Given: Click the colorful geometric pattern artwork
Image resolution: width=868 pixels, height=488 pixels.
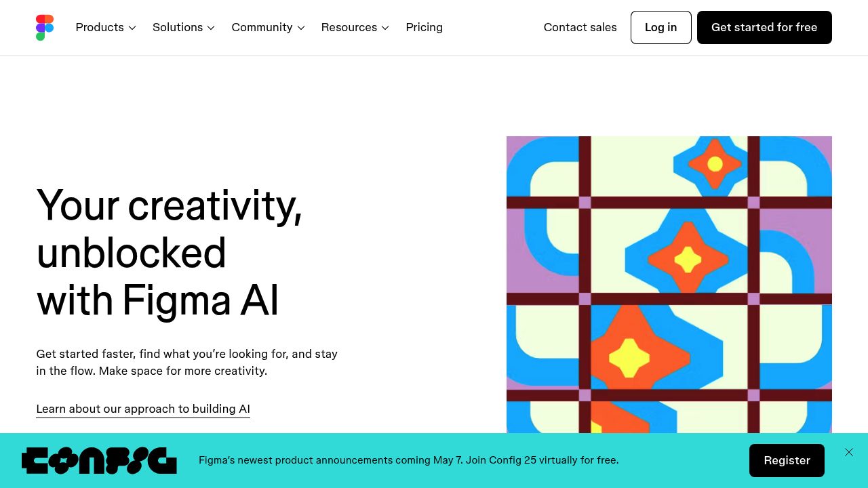Looking at the screenshot, I should (x=669, y=285).
